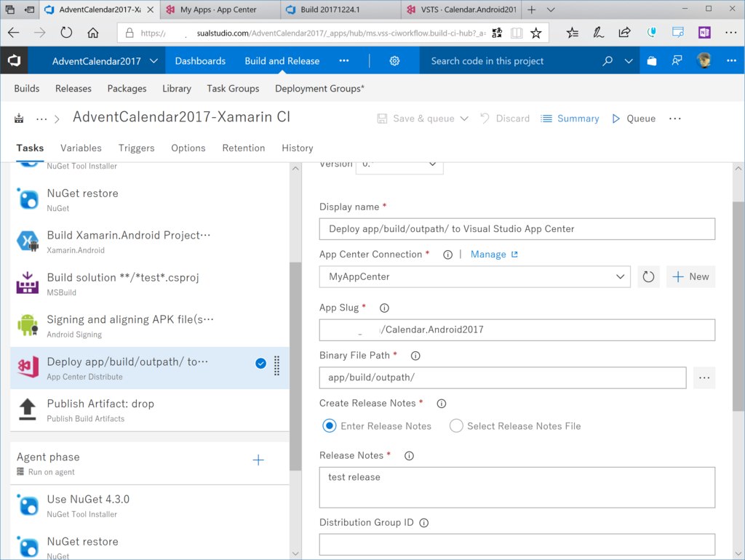Click the VSTS logo icon
Screen dimensions: 745x560
[x=14, y=61]
